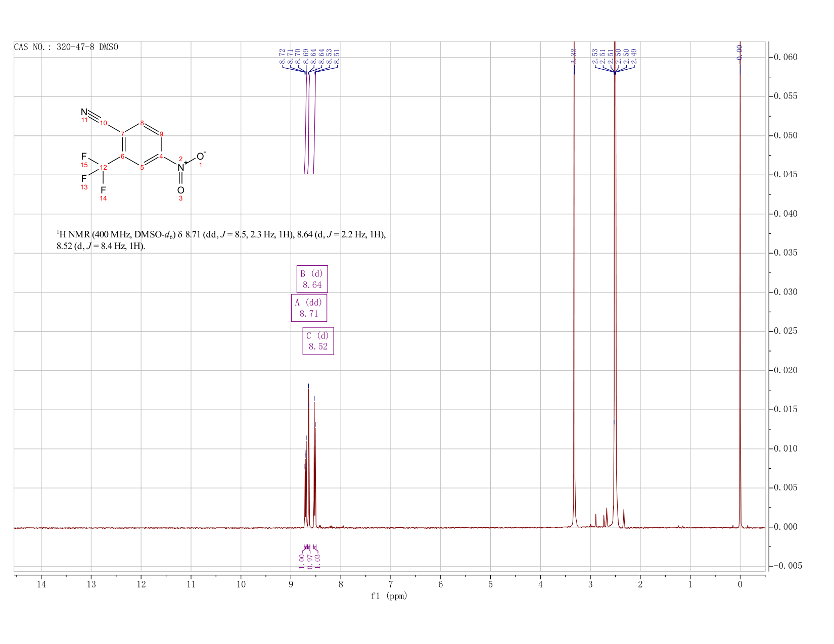Click the fluorine atom labeled 13

pos(84,179)
